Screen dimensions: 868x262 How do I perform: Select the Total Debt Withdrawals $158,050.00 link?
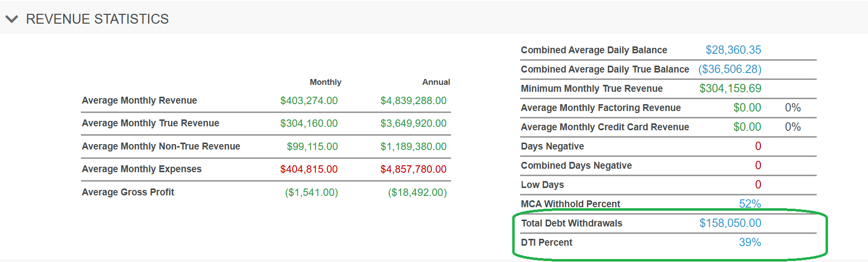730,223
